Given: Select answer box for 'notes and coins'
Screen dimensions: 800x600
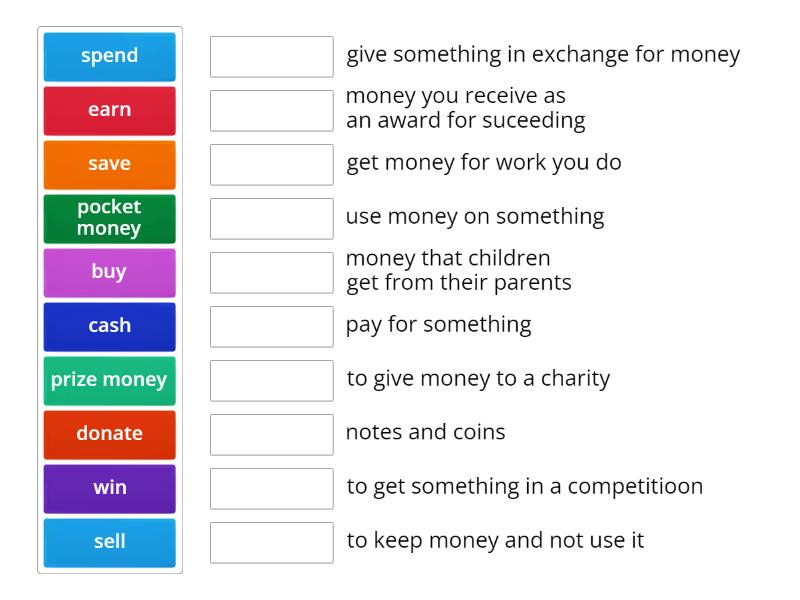Looking at the screenshot, I should click(x=271, y=435).
